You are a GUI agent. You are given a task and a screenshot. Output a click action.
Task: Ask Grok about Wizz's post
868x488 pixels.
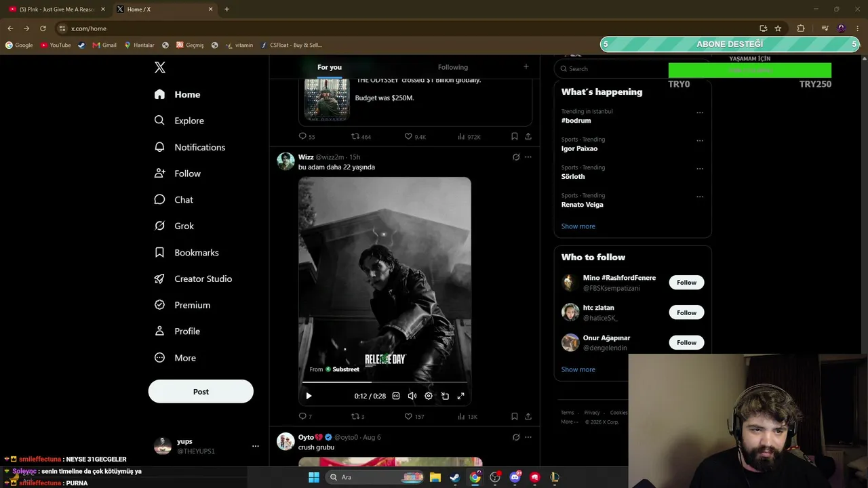click(516, 157)
